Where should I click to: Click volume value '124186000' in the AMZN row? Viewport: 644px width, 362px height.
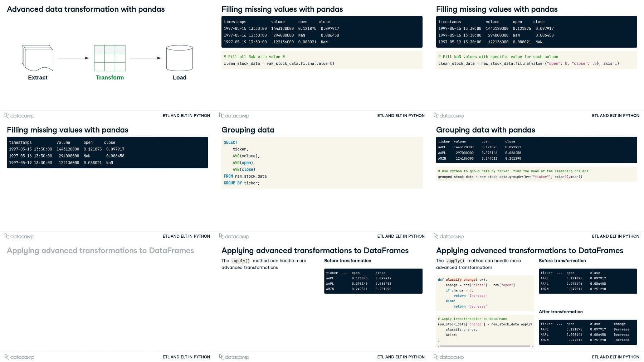464,159
